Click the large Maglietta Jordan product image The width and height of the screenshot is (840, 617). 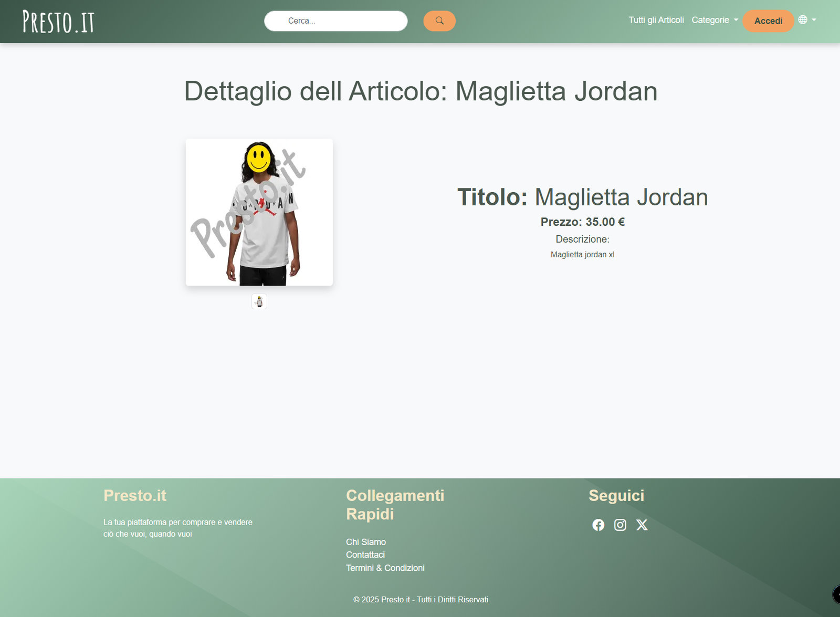[x=258, y=211]
